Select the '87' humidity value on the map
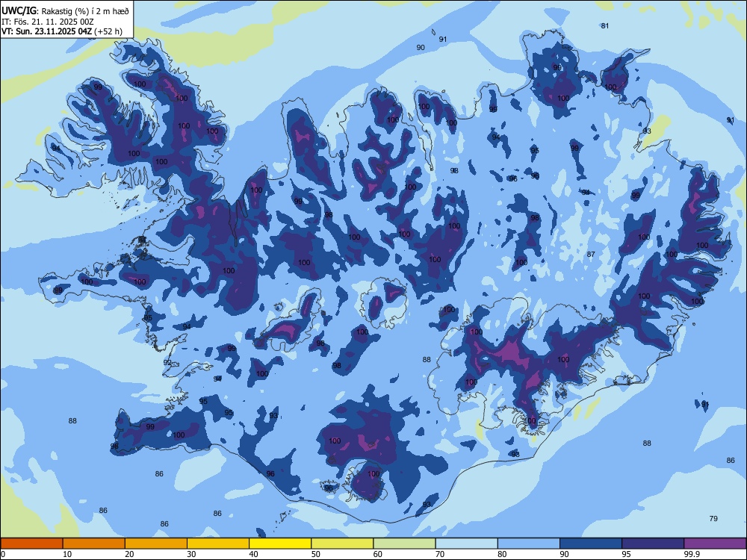 [x=591, y=255]
